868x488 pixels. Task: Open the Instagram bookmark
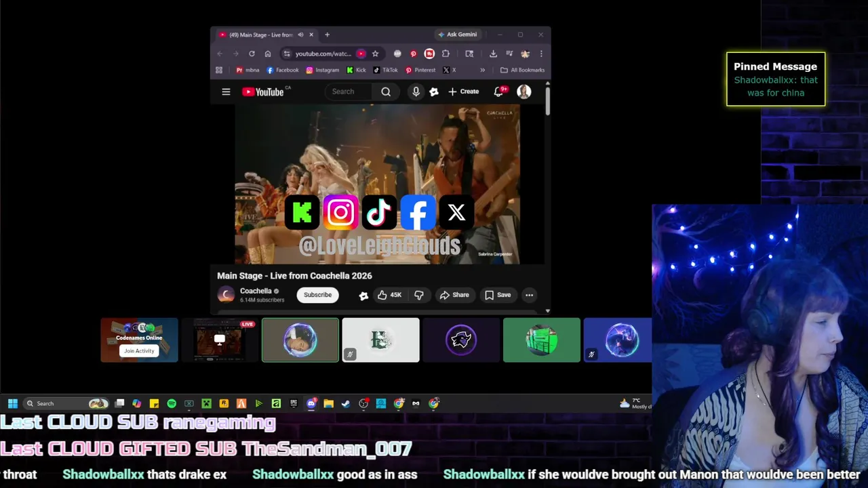(323, 70)
